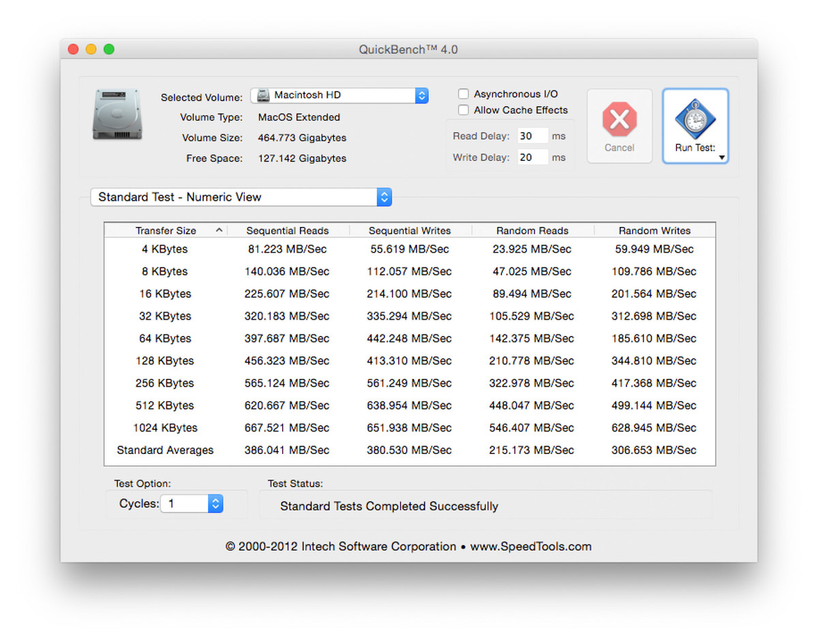Screen dimensions: 818x644
Task: Click the stopwatch Run Test button
Action: pos(695,126)
